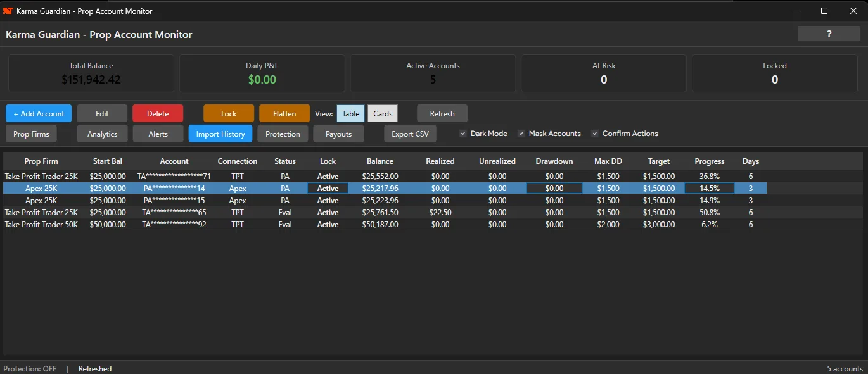Screen dimensions: 868x374
Task: Click the $25,552.00 balance cell
Action: click(380, 177)
